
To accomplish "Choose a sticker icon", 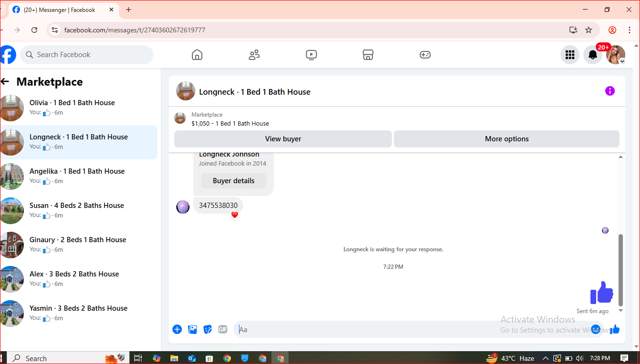I will click(208, 329).
